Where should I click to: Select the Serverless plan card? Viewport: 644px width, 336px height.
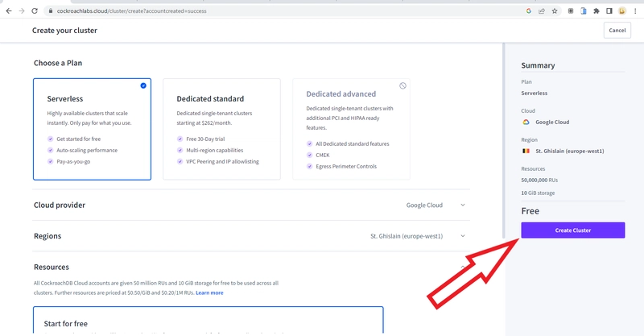(x=92, y=129)
